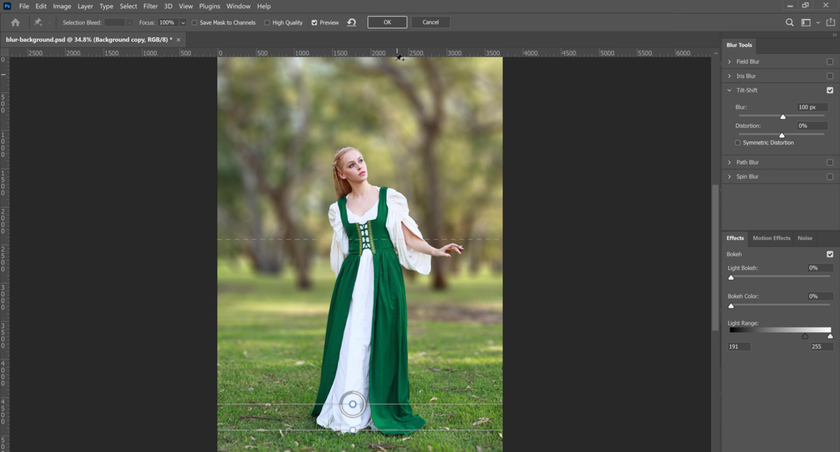This screenshot has width=840, height=452.
Task: Open the Select menu
Action: 128,6
